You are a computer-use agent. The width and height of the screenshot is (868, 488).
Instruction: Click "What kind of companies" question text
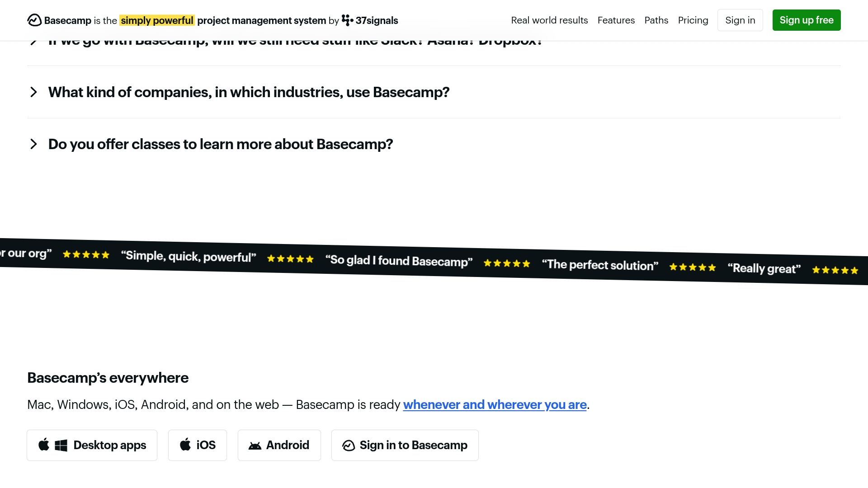(249, 92)
